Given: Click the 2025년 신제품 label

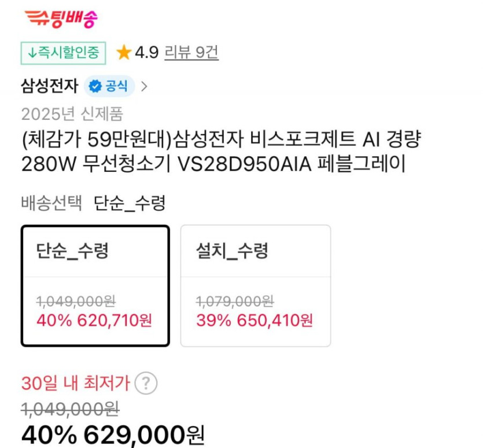Looking at the screenshot, I should coord(72,115).
